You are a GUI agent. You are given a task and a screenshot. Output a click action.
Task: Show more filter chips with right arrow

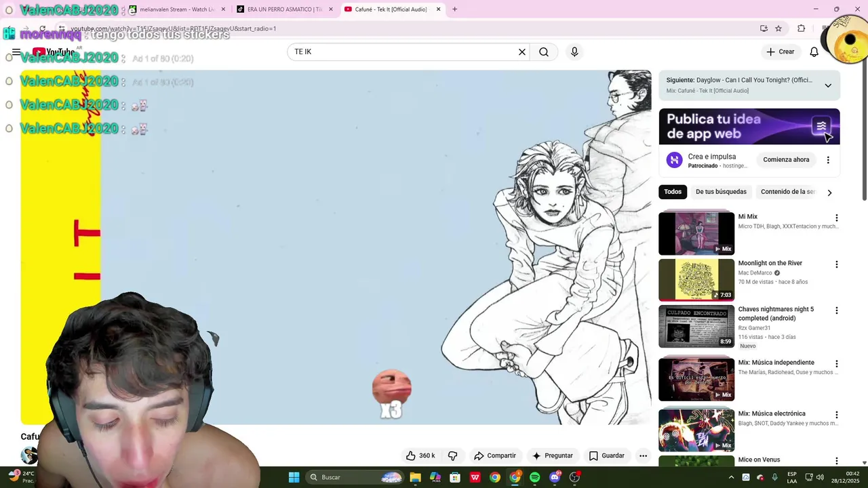coord(829,192)
